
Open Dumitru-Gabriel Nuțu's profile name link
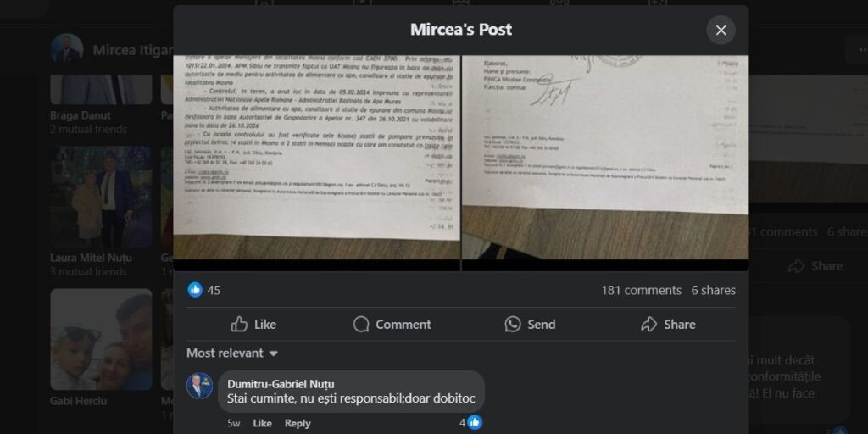[281, 384]
